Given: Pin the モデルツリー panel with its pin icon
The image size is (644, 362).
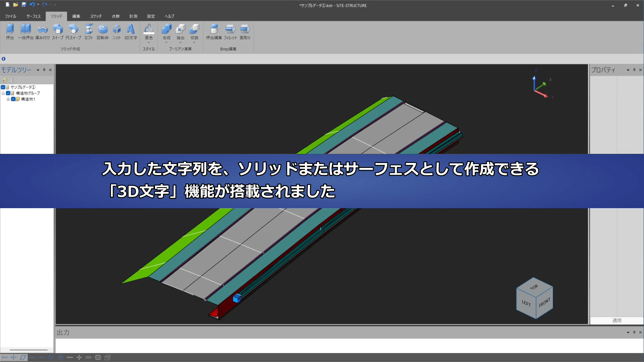Looking at the screenshot, I should (x=44, y=70).
